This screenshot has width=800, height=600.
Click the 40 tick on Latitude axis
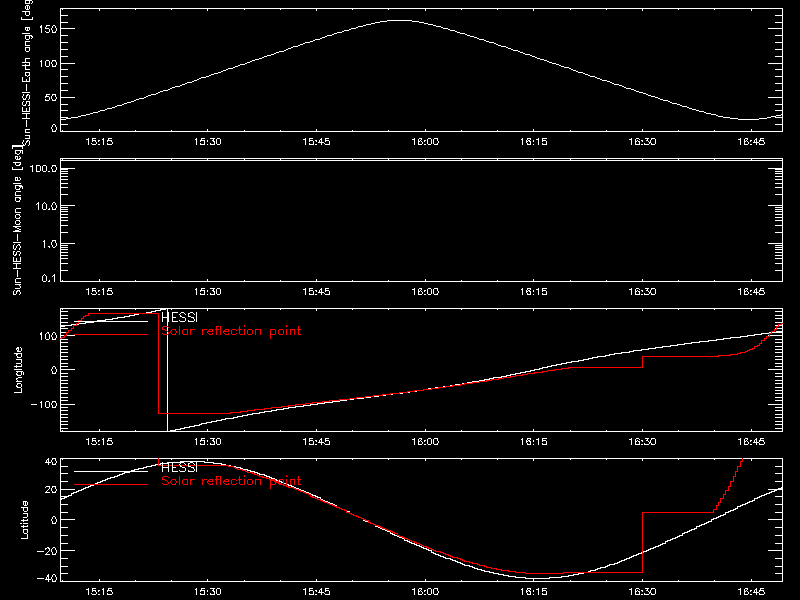click(51, 462)
